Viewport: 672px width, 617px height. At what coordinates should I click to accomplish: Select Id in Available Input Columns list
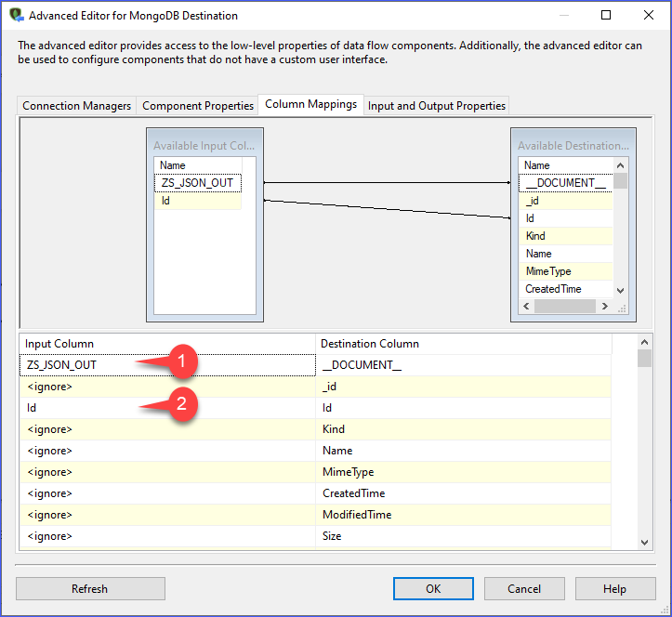click(x=198, y=201)
